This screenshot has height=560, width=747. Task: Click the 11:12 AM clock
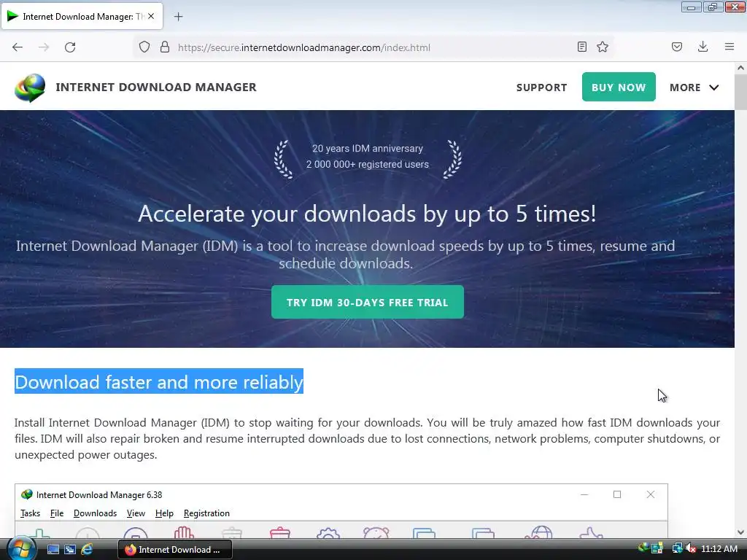pos(719,549)
